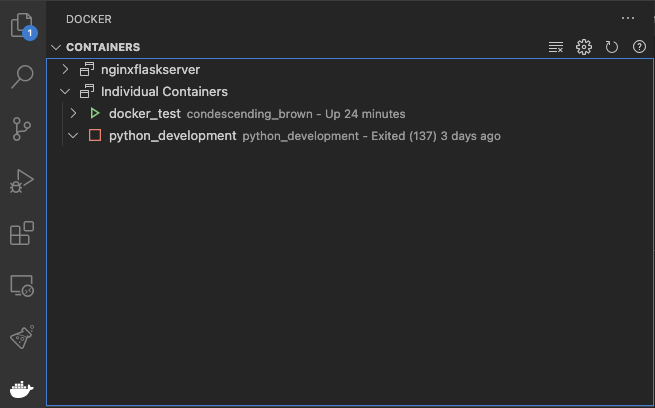Click the red stopped icon of python_development
Viewport: 655px width, 408px height.
tap(95, 135)
